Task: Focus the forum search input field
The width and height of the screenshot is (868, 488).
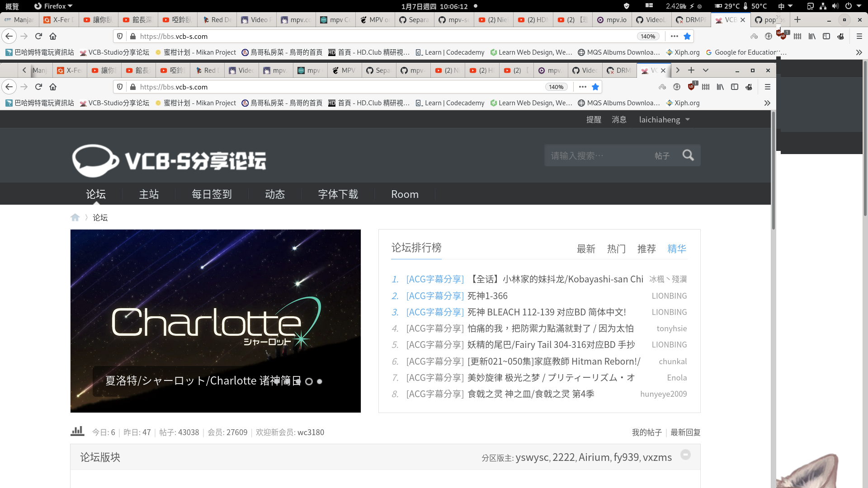Action: (x=597, y=155)
